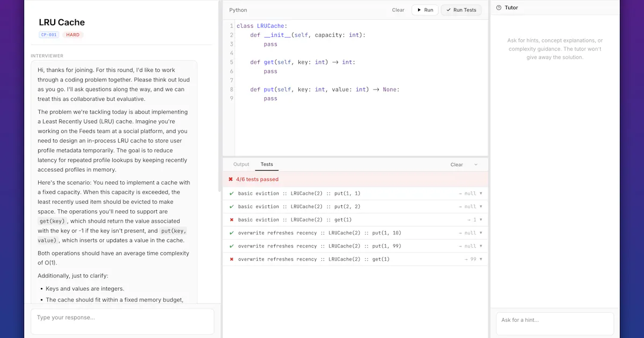Click the Tutor panel heading

pyautogui.click(x=511, y=8)
